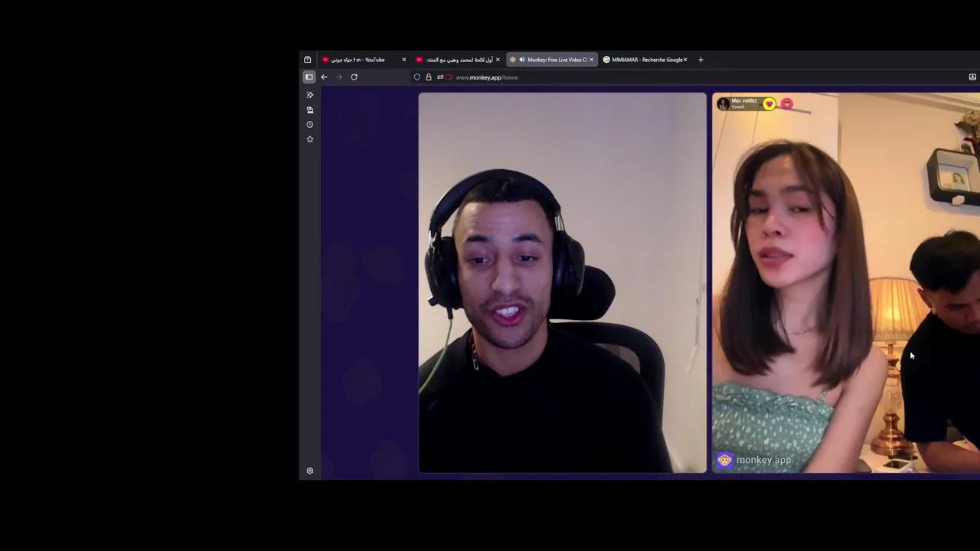Viewport: 980px width, 551px height.
Task: Open Max valdez profile avatar
Action: coord(723,104)
